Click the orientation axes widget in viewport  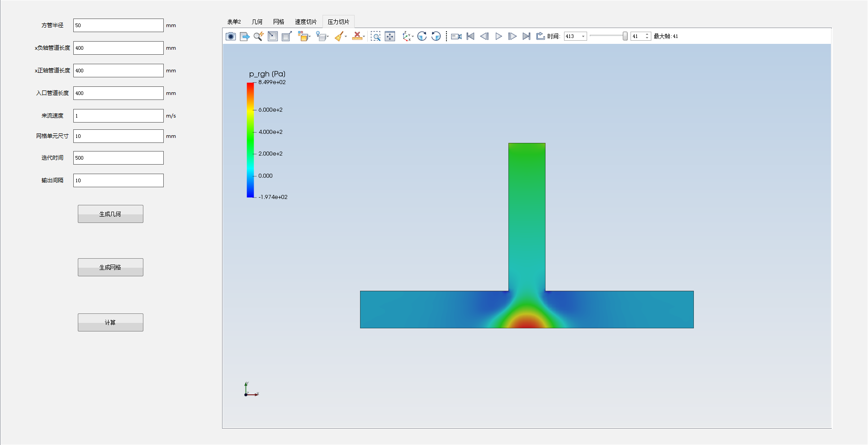click(x=251, y=390)
